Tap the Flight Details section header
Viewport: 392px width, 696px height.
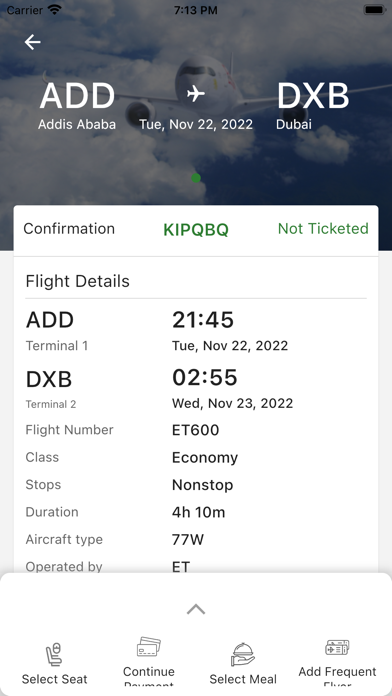coord(77,281)
